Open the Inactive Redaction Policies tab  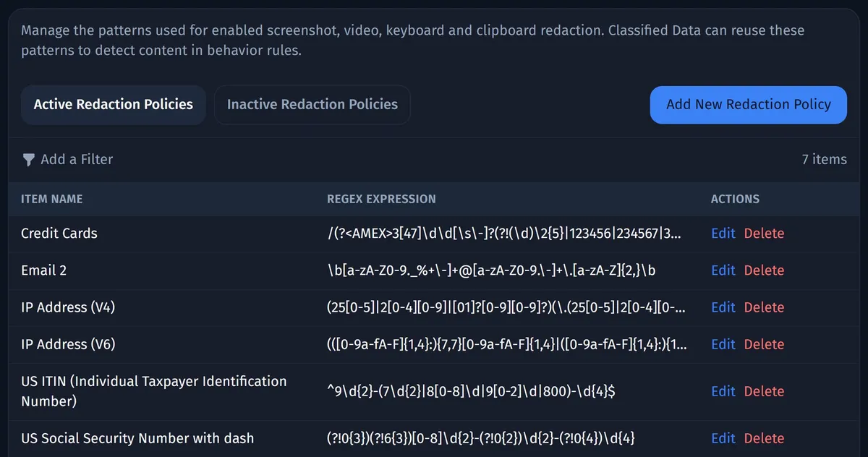point(312,105)
